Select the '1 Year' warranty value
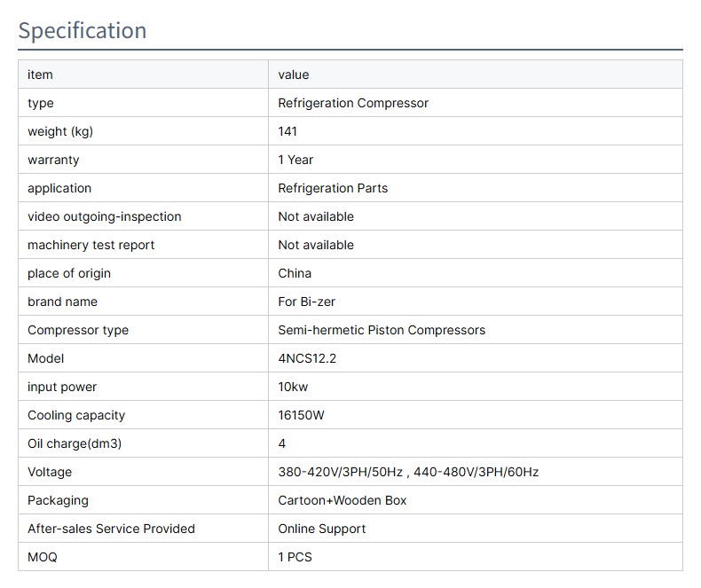The image size is (701, 588). click(295, 160)
